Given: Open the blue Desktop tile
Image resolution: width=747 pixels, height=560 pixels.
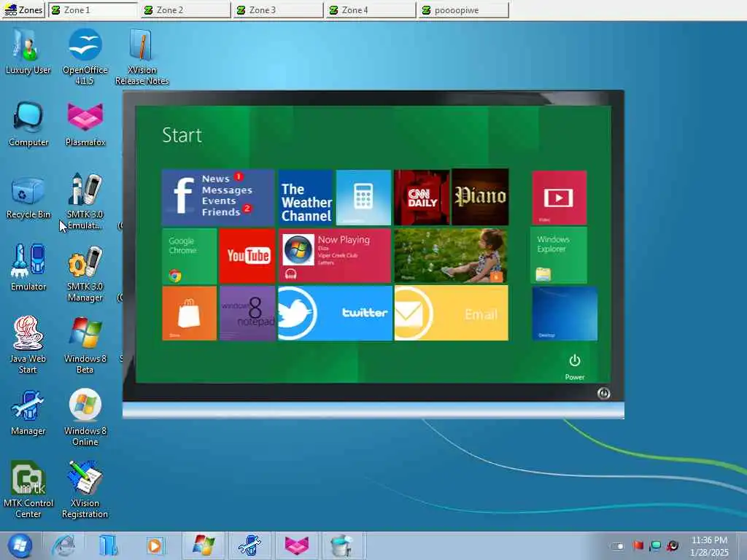Looking at the screenshot, I should point(565,314).
